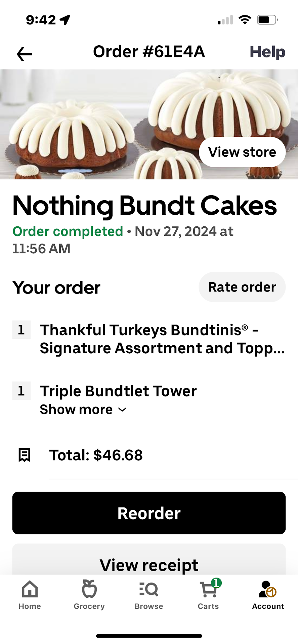
Task: Select the Thankful Turkeys Bundtinis item
Action: coord(162,339)
